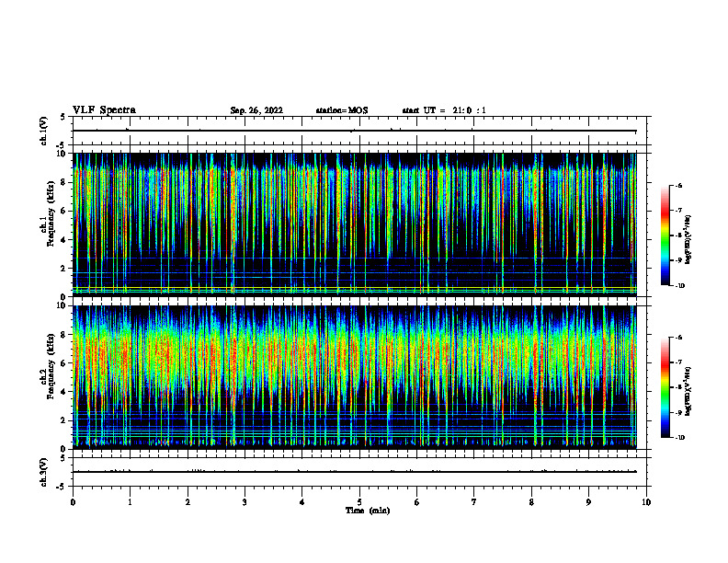Click the ch.3(V) waveform axis label
The width and height of the screenshot is (728, 563).
tap(43, 473)
